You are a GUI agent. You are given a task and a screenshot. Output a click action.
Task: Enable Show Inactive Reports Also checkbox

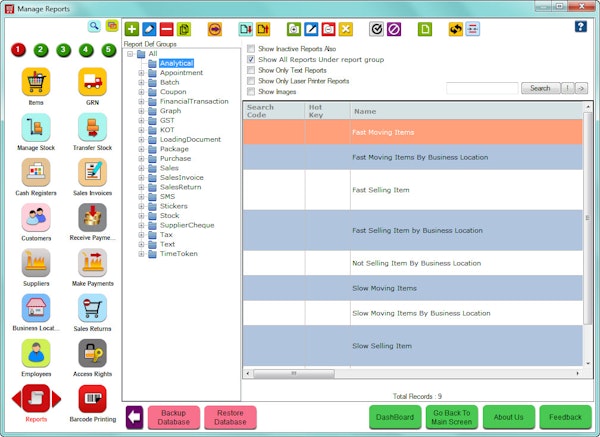(251, 49)
